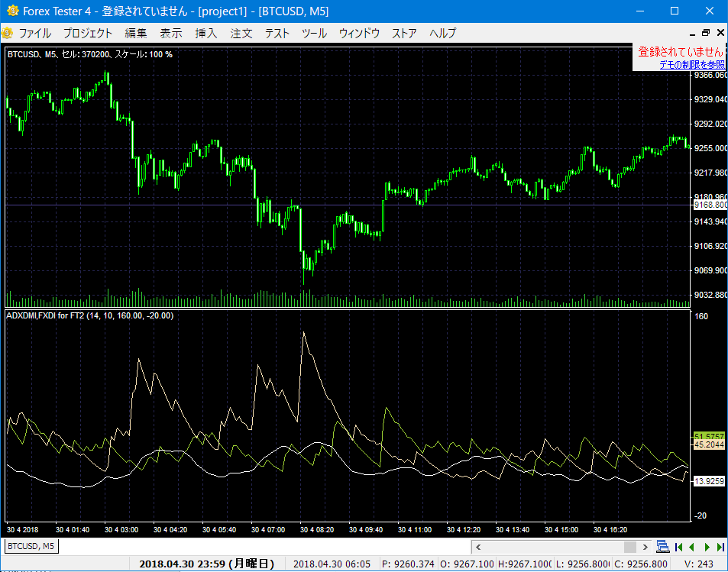Click the C: 9256.800 status value
The height and width of the screenshot is (572, 728).
click(641, 564)
